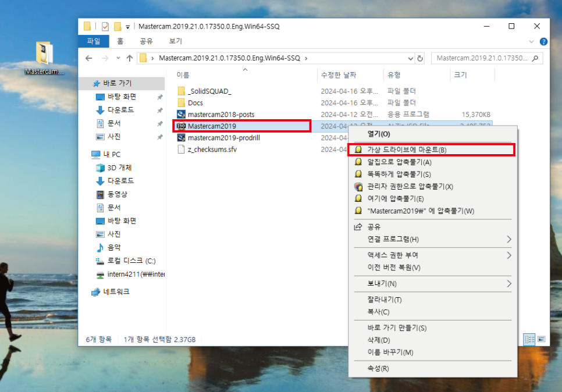The image size is (562, 392).
Task: Choose 열기(O) from context menu
Action: 433,134
